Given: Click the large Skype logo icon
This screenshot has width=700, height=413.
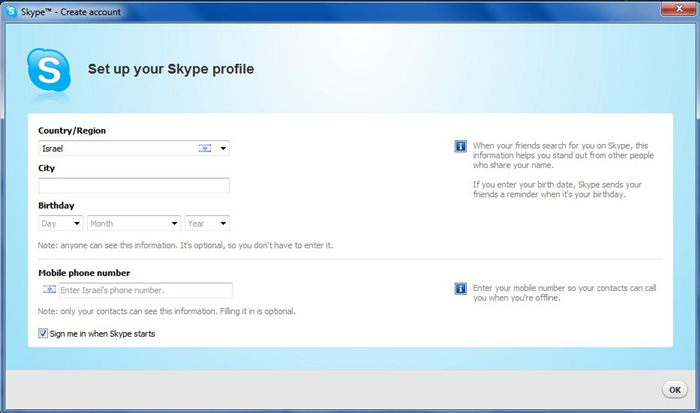Looking at the screenshot, I should 49,70.
